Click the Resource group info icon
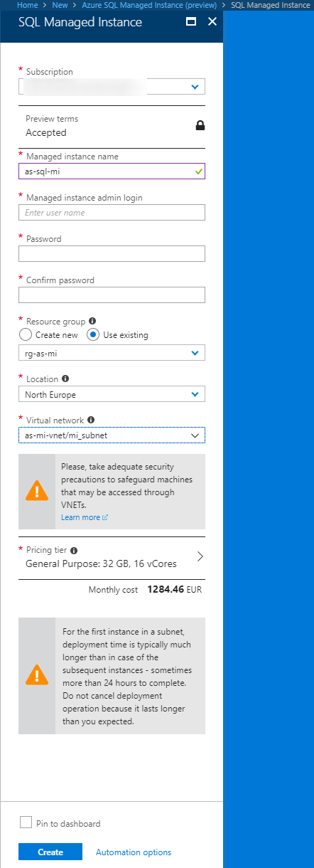 (x=92, y=321)
